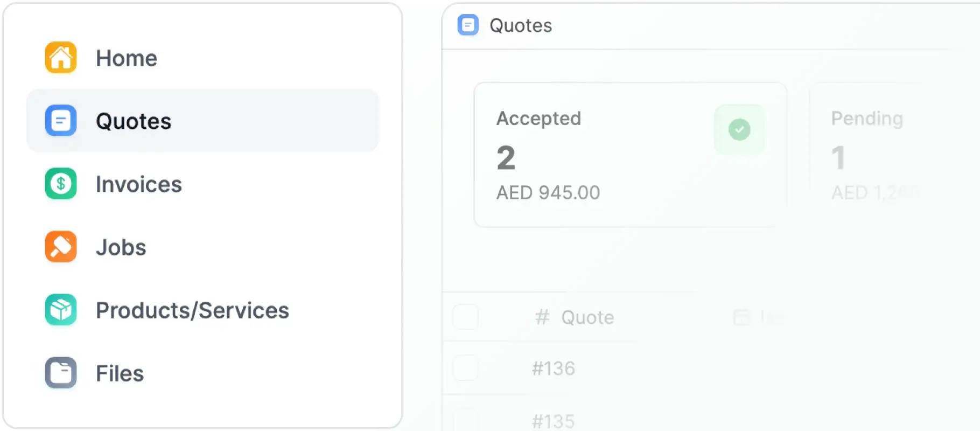Image resolution: width=980 pixels, height=431 pixels.
Task: Click the Quote column header text
Action: [587, 317]
